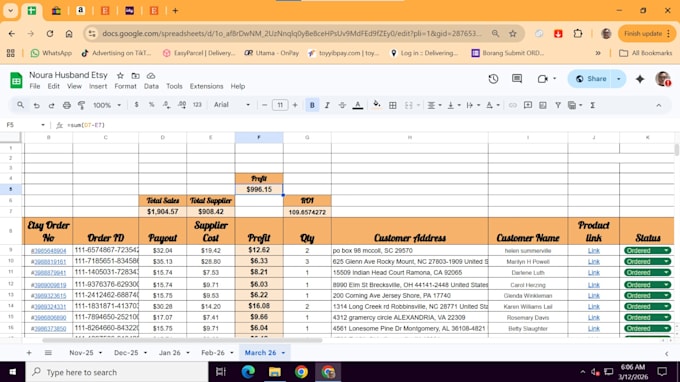The width and height of the screenshot is (680, 382).
Task: Open the Data menu
Action: 151,86
